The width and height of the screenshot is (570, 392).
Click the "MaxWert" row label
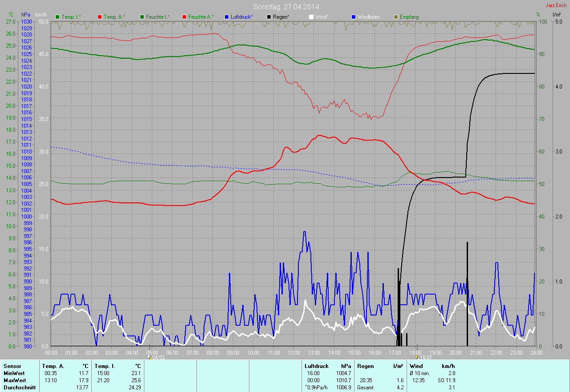point(15,380)
